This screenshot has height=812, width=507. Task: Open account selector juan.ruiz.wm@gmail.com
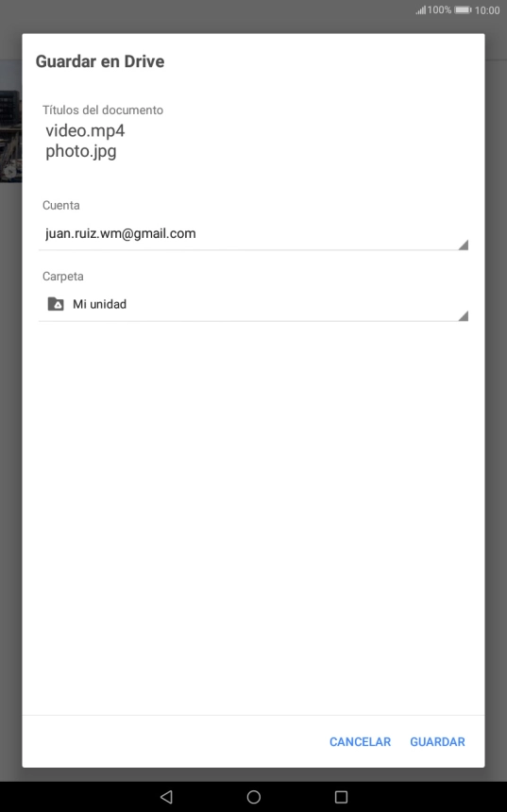[x=253, y=234]
